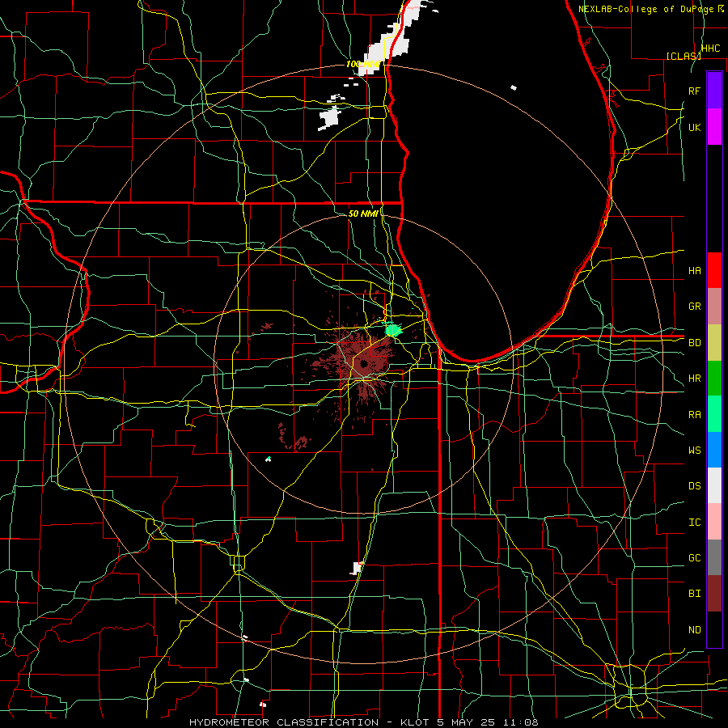
Task: Click the "50 NMI" range ring label
Action: (363, 214)
